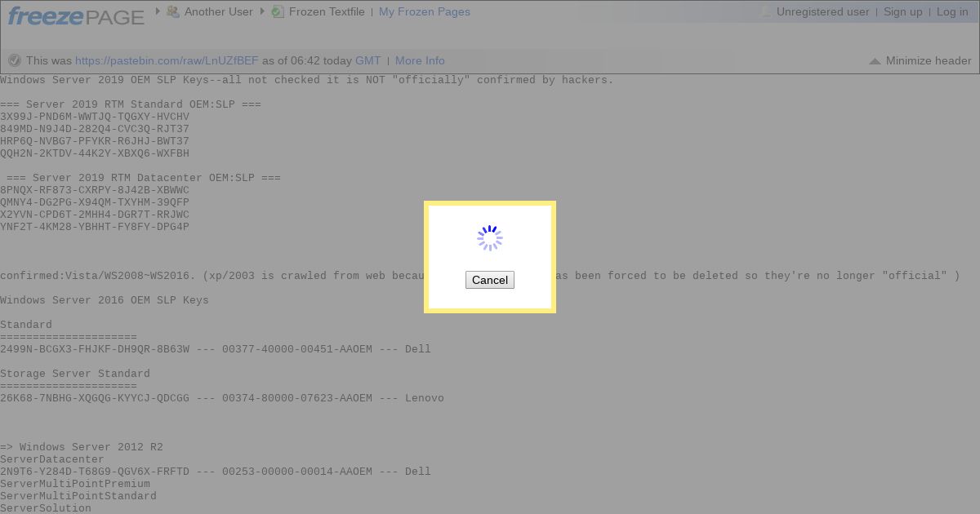This screenshot has height=514, width=980.
Task: Click the key 8PNQX-RF873-CXRPY-8J42B-XBWWC
Action: pos(95,190)
